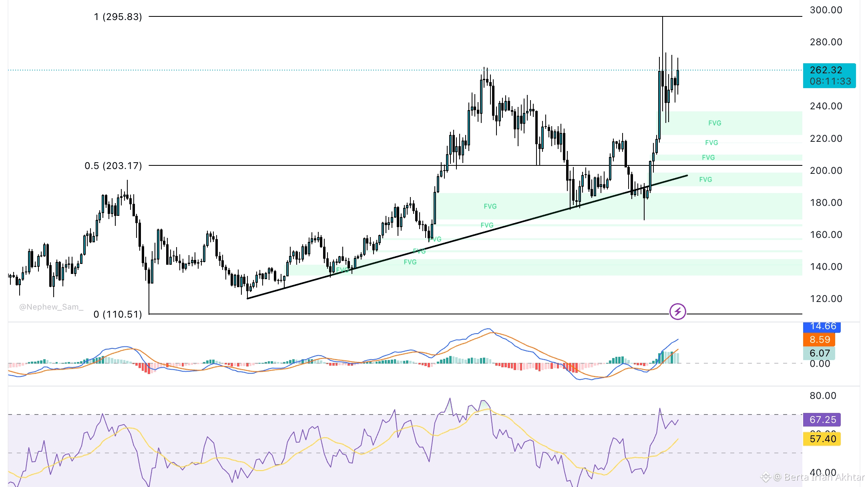Select the 0 (110.51) Fibonacci level label
Screen dimensions: 868x487
(x=118, y=314)
